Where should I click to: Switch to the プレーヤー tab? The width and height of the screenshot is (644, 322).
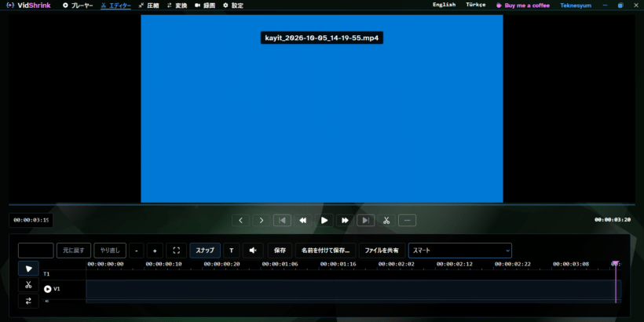click(x=78, y=5)
